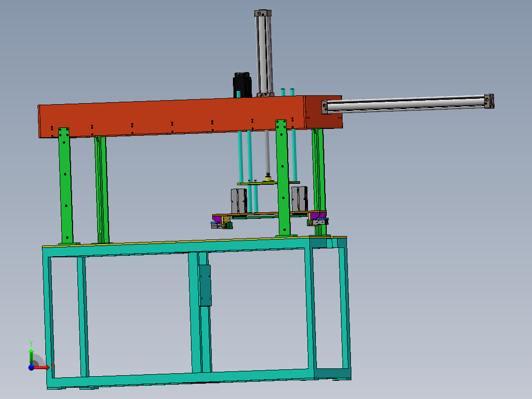Select the black servo motor atop the beam
532x399 pixels.
(x=242, y=85)
